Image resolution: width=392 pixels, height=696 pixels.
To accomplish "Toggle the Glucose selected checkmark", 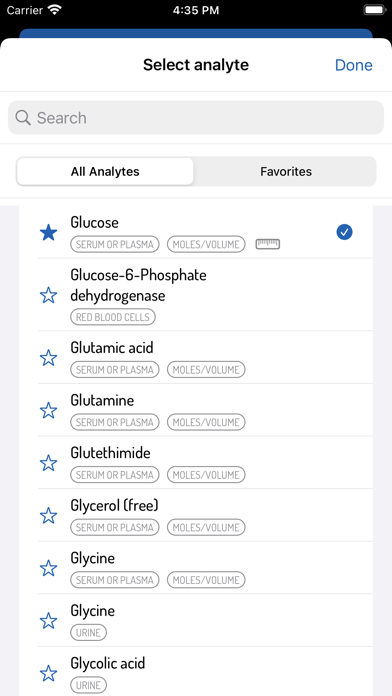I will (344, 232).
